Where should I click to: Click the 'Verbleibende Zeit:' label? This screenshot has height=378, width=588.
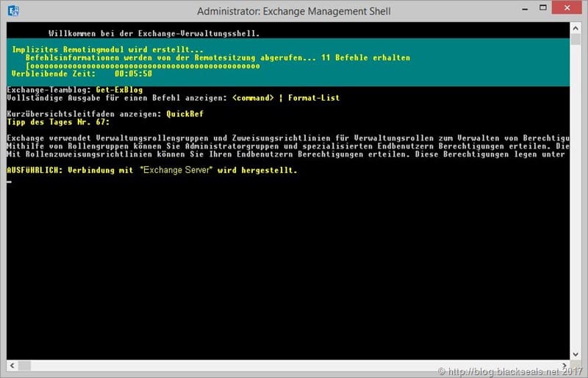click(54, 74)
